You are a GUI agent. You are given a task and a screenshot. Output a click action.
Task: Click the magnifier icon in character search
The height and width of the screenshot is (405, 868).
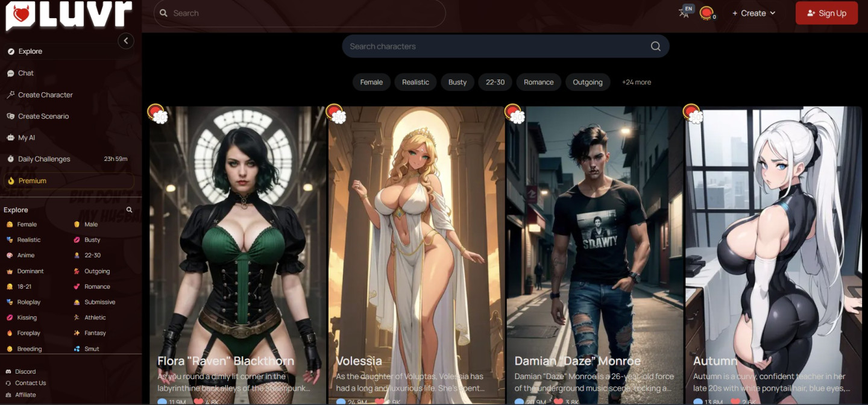click(655, 46)
